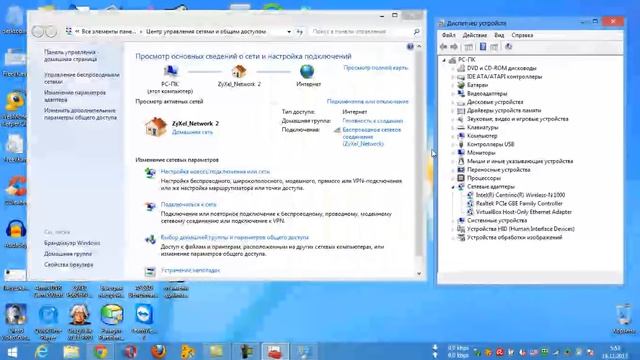Click the Control Panel vertical scrollbar thumb
The width and height of the screenshot is (640, 360).
pos(419,153)
